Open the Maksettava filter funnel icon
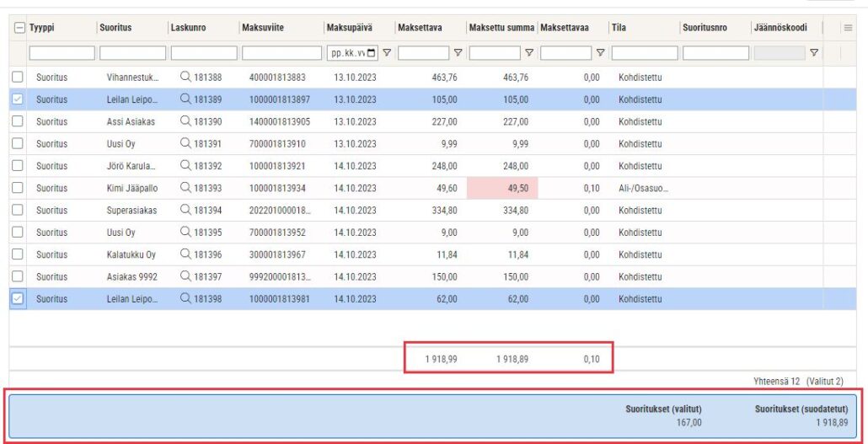This screenshot has height=444, width=868. point(458,53)
